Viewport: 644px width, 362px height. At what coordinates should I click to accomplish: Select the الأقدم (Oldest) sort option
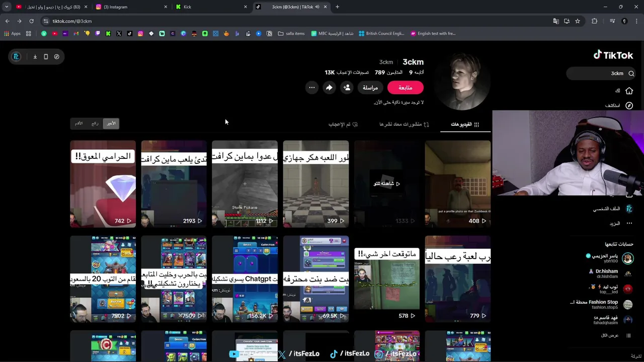79,123
